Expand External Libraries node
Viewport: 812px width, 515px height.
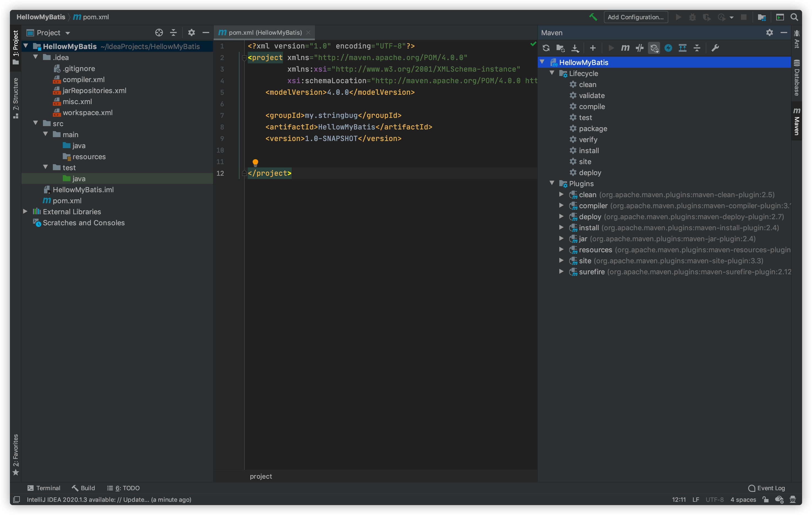(26, 211)
